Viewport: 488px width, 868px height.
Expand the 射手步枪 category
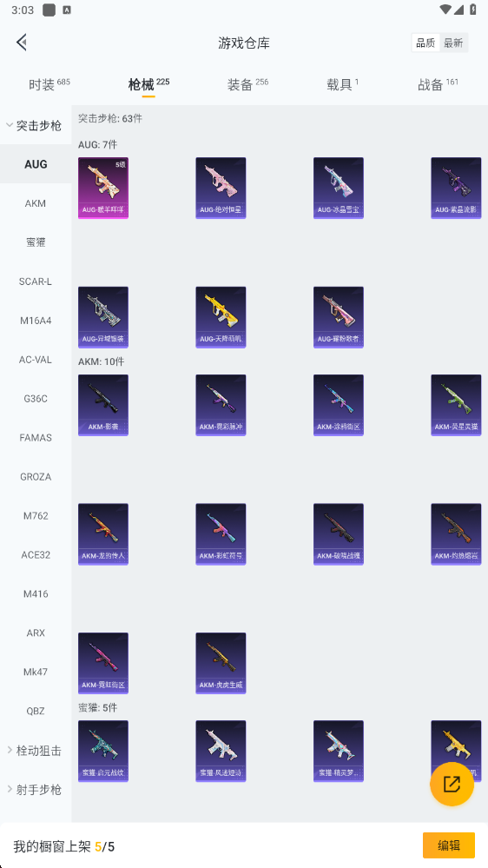click(x=36, y=790)
